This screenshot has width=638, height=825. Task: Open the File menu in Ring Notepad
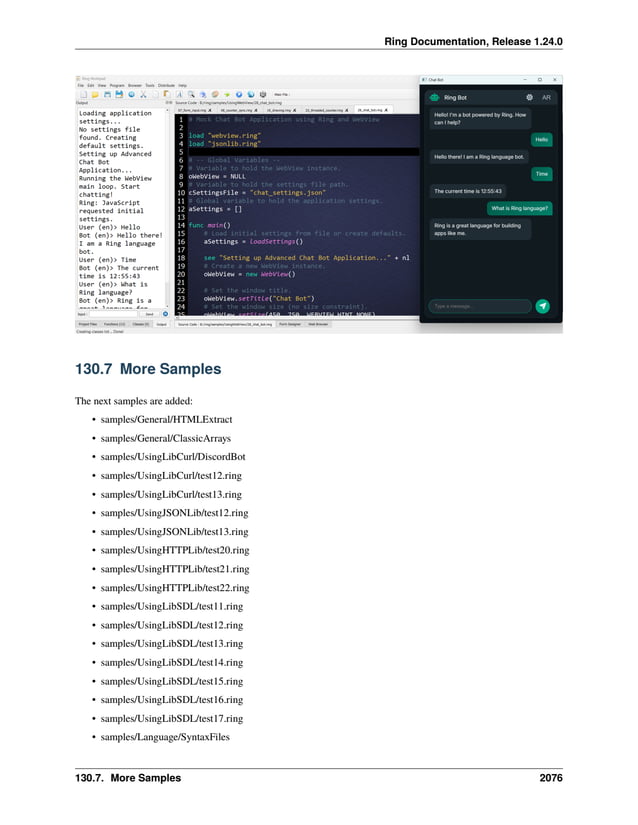81,86
